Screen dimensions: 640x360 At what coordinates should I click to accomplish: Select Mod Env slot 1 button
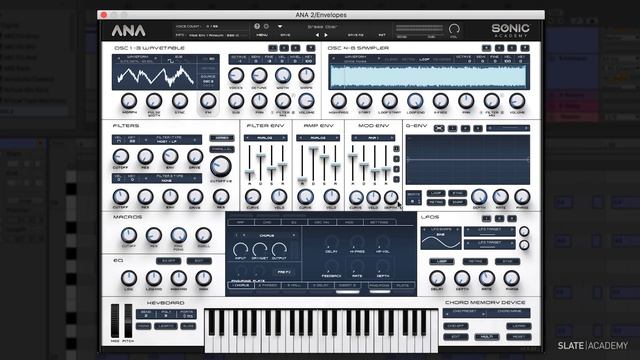click(396, 149)
